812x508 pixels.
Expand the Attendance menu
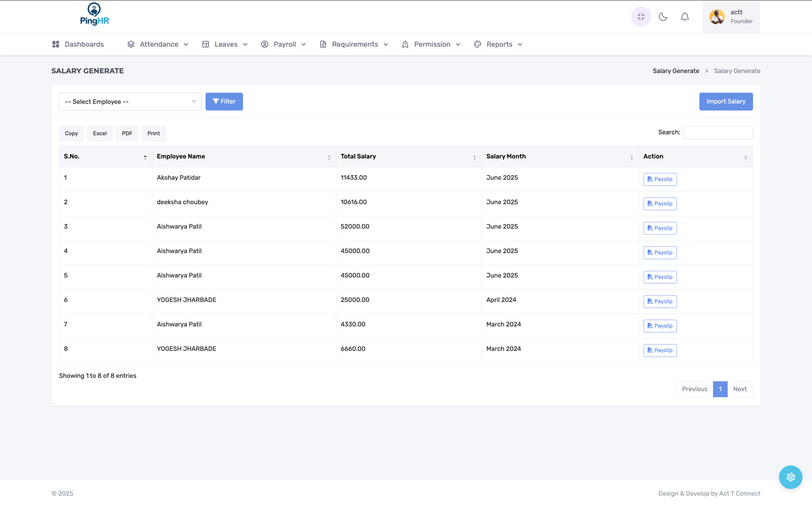point(158,45)
